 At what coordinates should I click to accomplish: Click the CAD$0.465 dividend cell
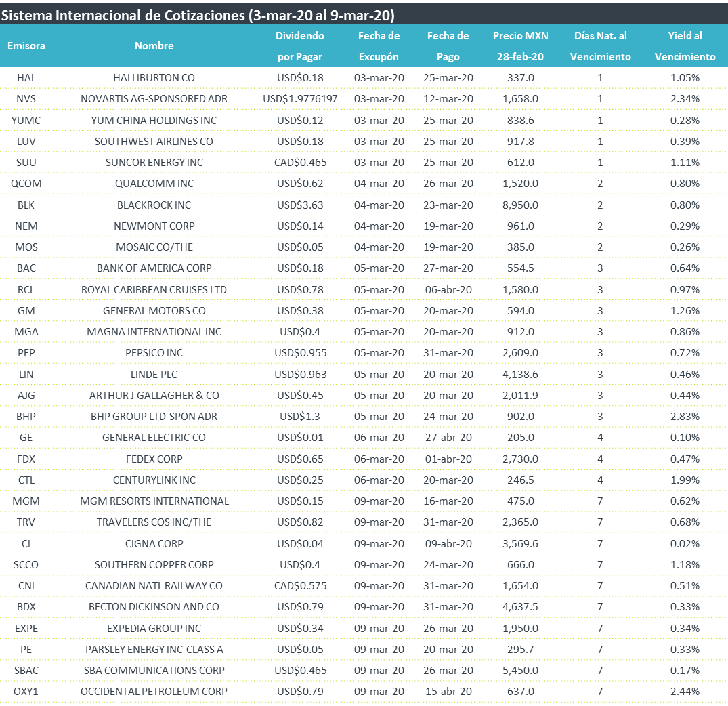click(x=300, y=163)
